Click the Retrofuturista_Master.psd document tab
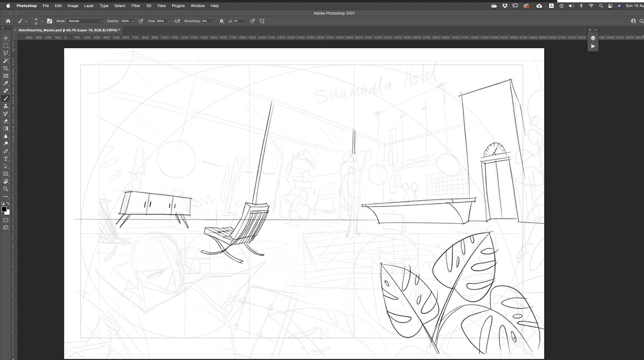Screen dimensions: 644x360 coord(67,30)
